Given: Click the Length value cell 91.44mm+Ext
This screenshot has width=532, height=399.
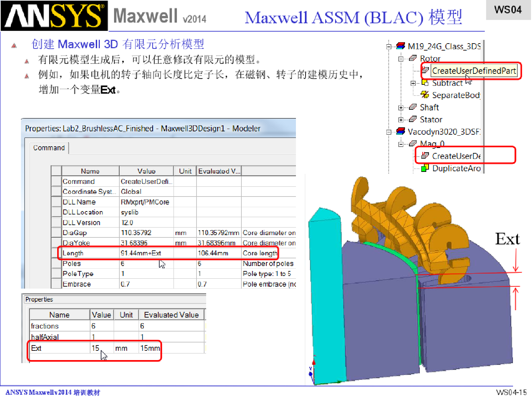Looking at the screenshot, I should [146, 253].
